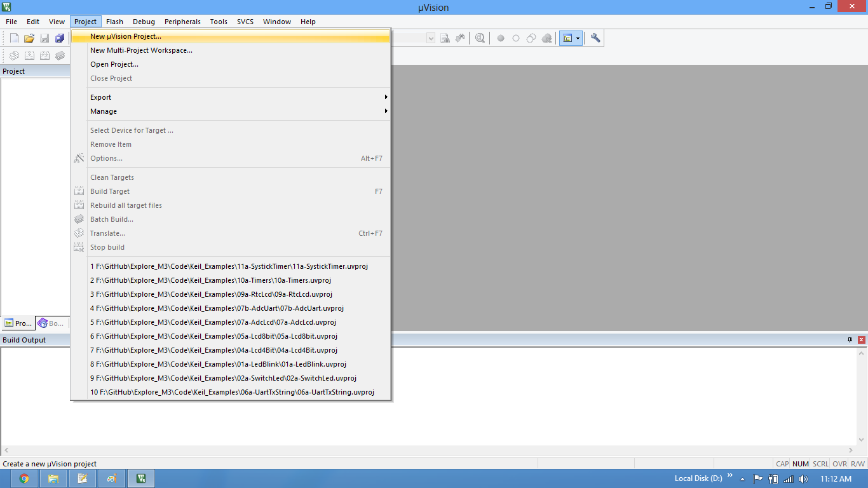This screenshot has width=868, height=488.
Task: Open the Window menu
Action: coord(277,22)
